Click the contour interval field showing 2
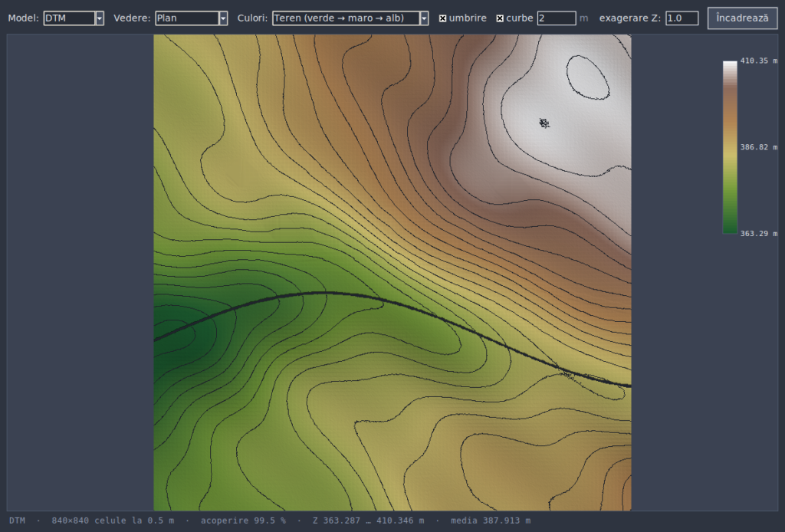The image size is (785, 532). point(557,18)
